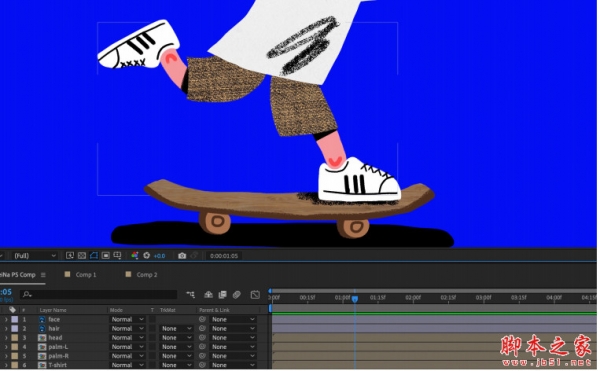
Task: Expand the palm-R layer properties
Action: (x=6, y=356)
